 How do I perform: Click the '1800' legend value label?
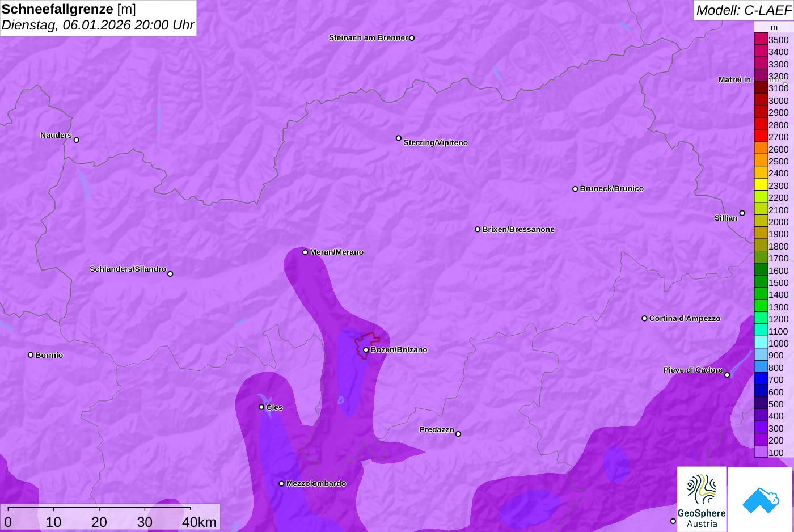point(779,247)
